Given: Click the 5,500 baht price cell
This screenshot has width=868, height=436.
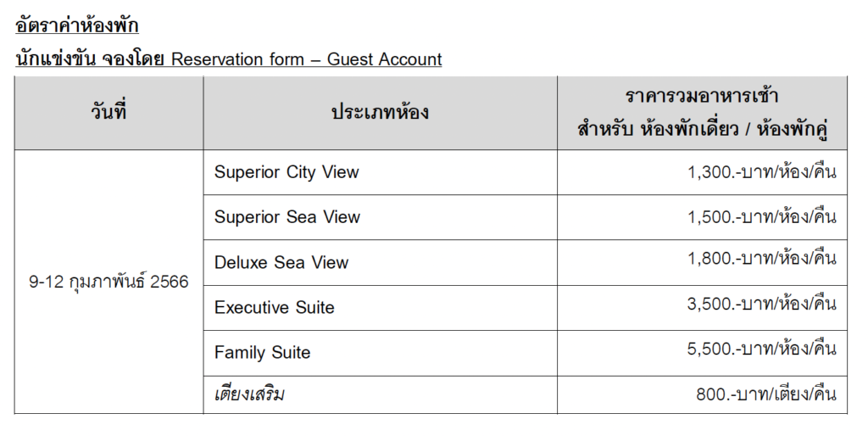Looking at the screenshot, I should click(x=761, y=349).
